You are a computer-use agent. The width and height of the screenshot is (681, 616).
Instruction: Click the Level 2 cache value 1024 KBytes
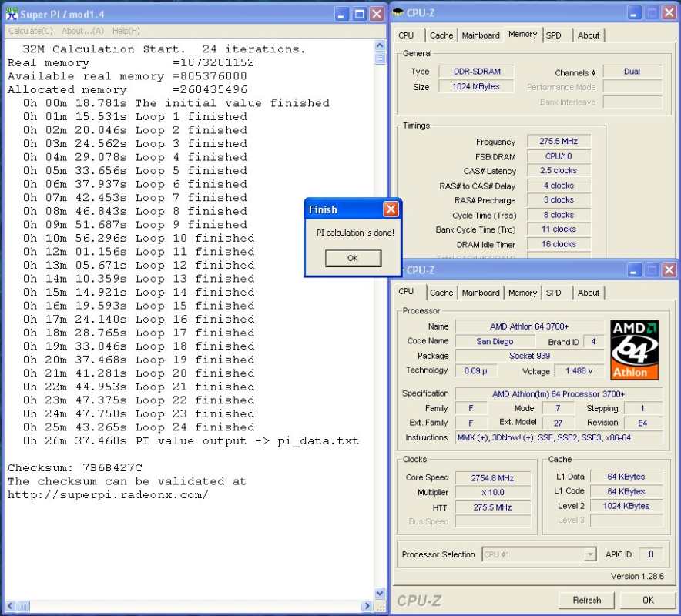click(x=626, y=506)
